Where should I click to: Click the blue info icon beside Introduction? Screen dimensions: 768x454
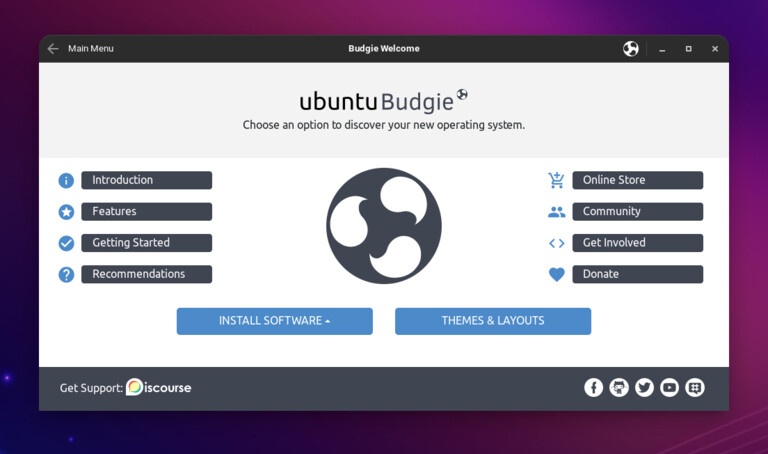pos(66,180)
